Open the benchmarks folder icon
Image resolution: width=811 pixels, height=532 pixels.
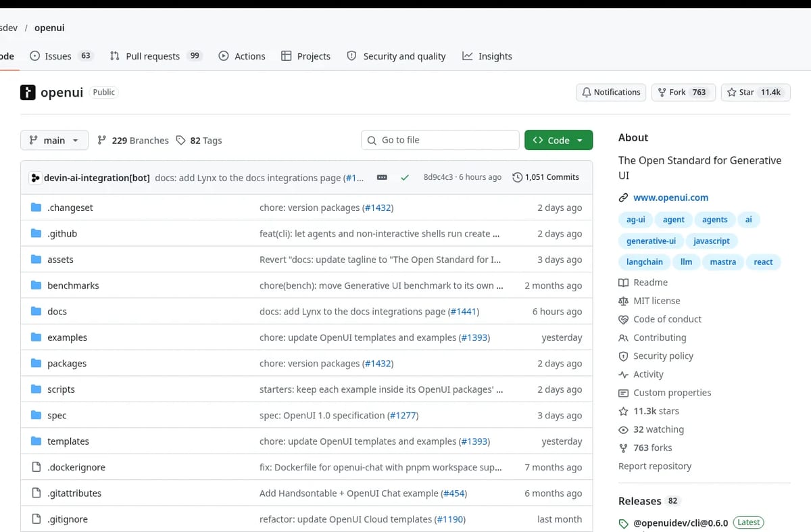click(x=36, y=285)
